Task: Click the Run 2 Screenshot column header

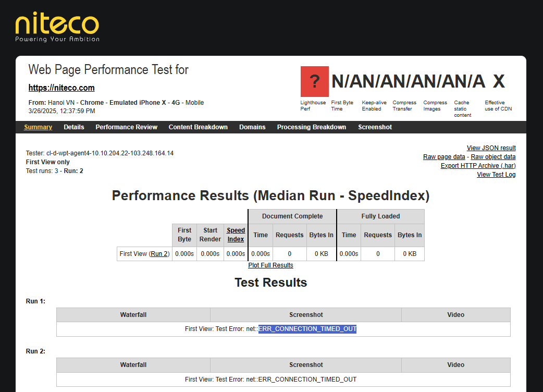Action: 306,365
